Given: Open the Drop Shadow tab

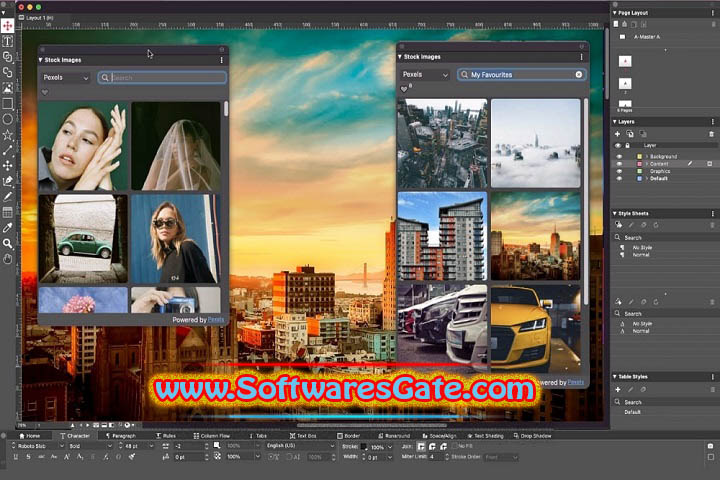Looking at the screenshot, I should pos(532,436).
